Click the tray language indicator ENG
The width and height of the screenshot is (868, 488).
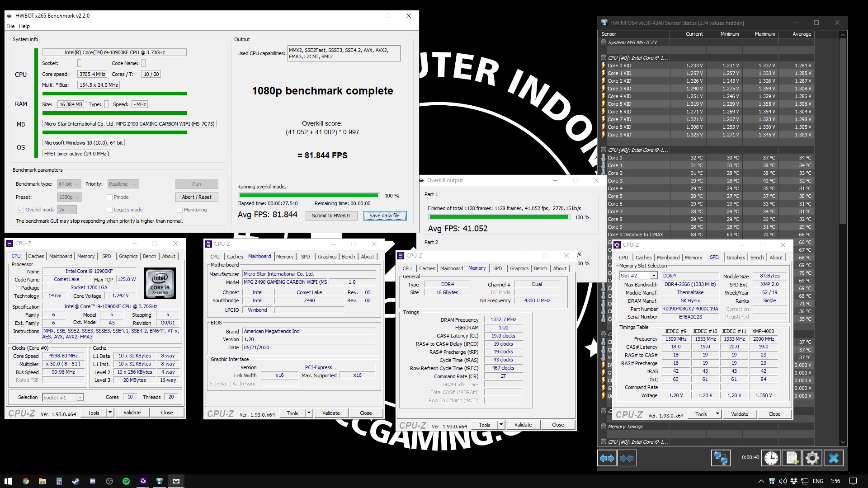(818, 481)
